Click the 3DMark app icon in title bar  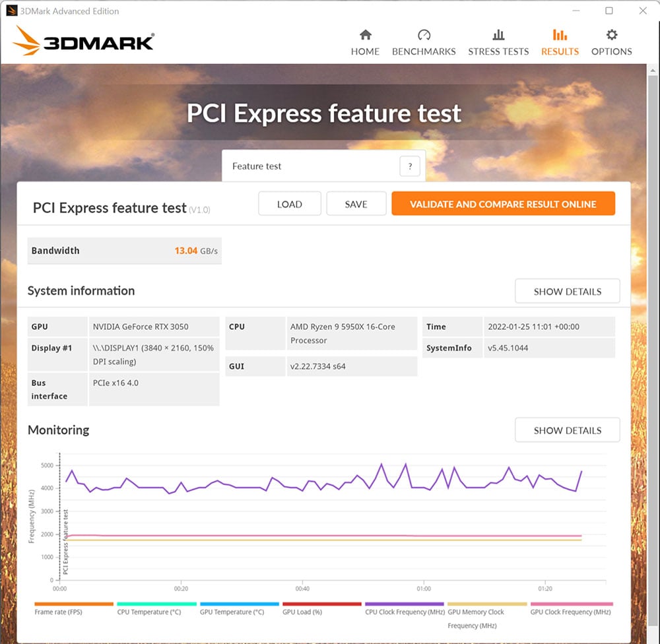point(12,11)
